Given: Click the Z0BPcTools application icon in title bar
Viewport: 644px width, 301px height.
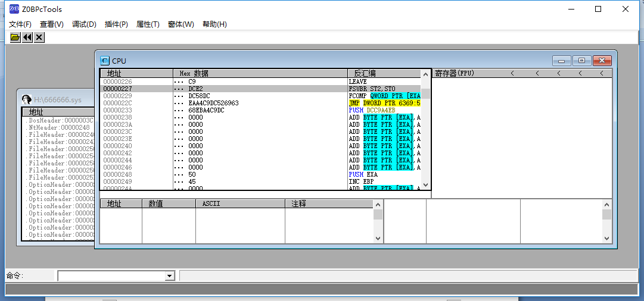Looking at the screenshot, I should click(14, 9).
